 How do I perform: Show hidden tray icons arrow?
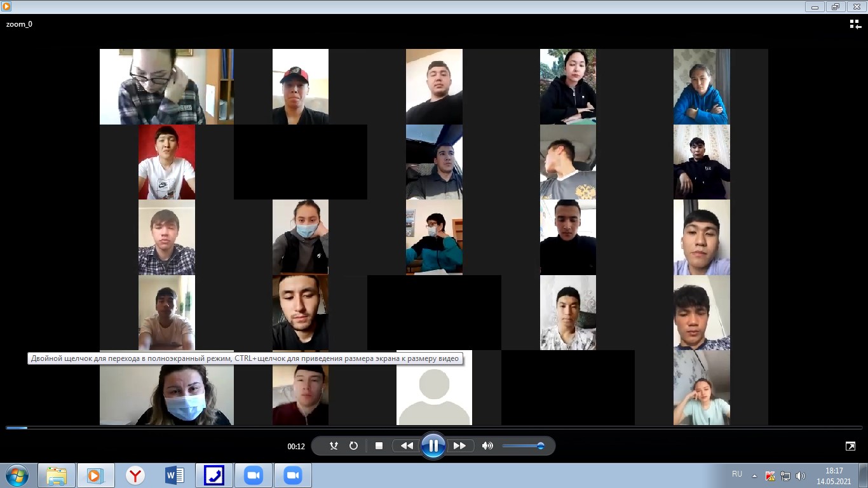point(755,476)
